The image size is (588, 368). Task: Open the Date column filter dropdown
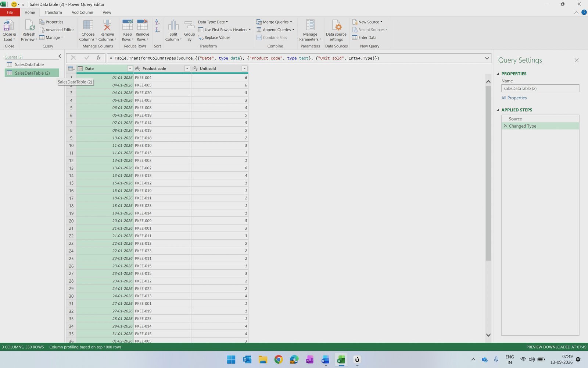[x=130, y=69]
